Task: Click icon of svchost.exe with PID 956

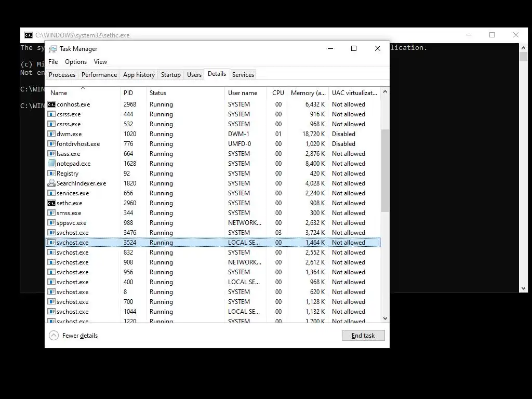Action: [51, 272]
